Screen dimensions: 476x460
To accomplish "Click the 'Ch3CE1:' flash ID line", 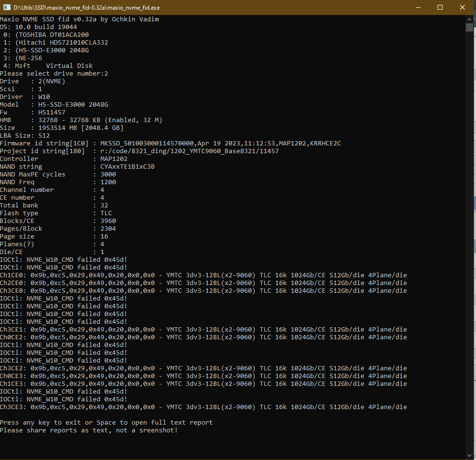I will (x=203, y=329).
